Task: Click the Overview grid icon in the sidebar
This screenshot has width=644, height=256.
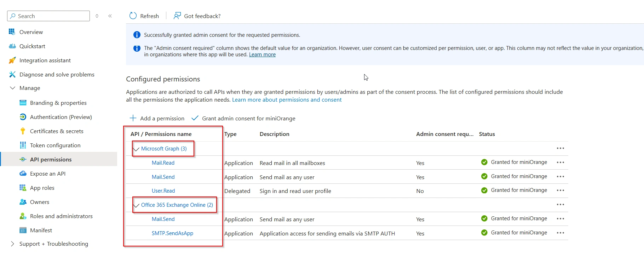Action: point(12,32)
